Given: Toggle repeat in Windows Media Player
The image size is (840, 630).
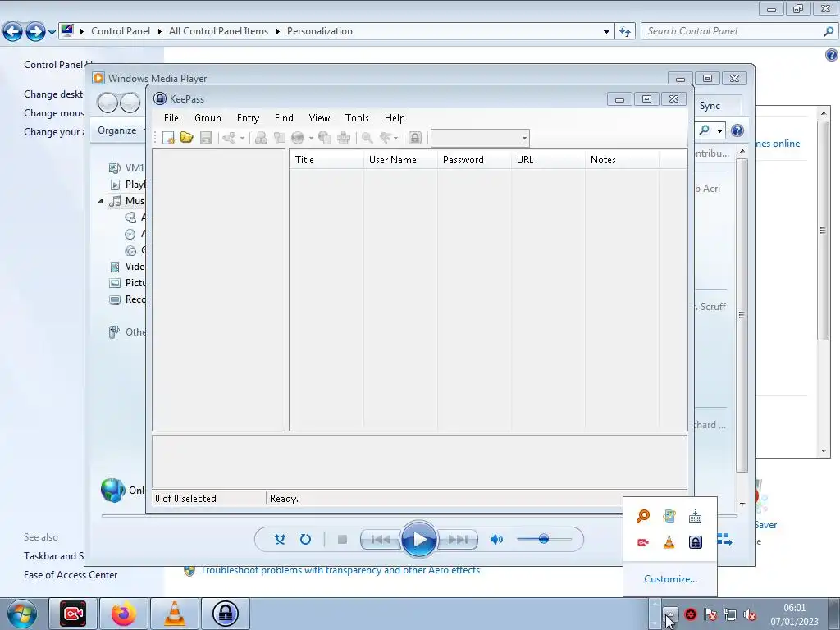Looking at the screenshot, I should 305,540.
